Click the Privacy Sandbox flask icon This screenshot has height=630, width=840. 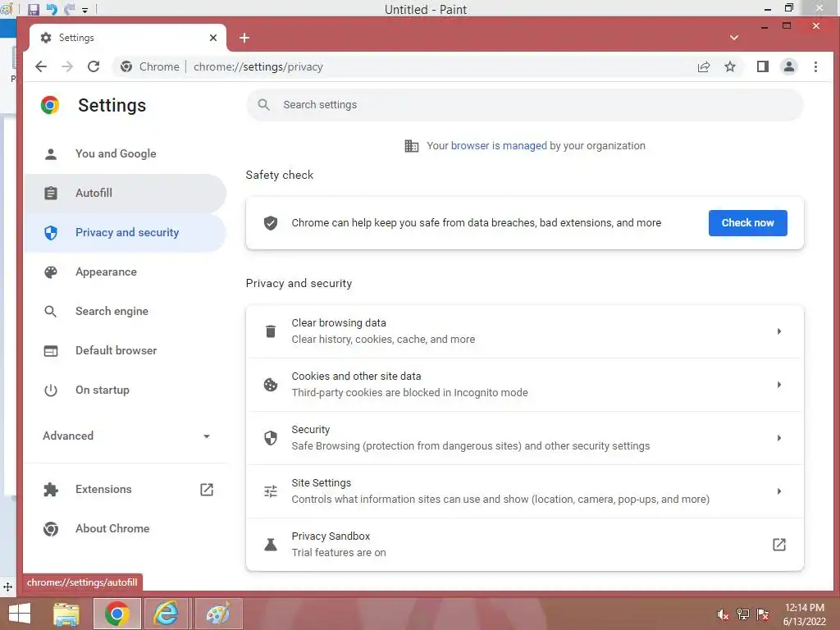pyautogui.click(x=271, y=545)
